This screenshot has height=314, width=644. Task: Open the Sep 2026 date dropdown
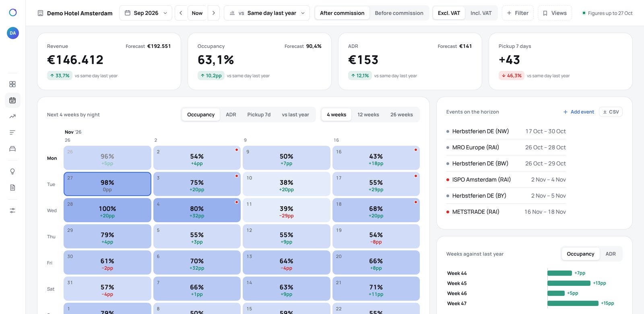coord(146,13)
